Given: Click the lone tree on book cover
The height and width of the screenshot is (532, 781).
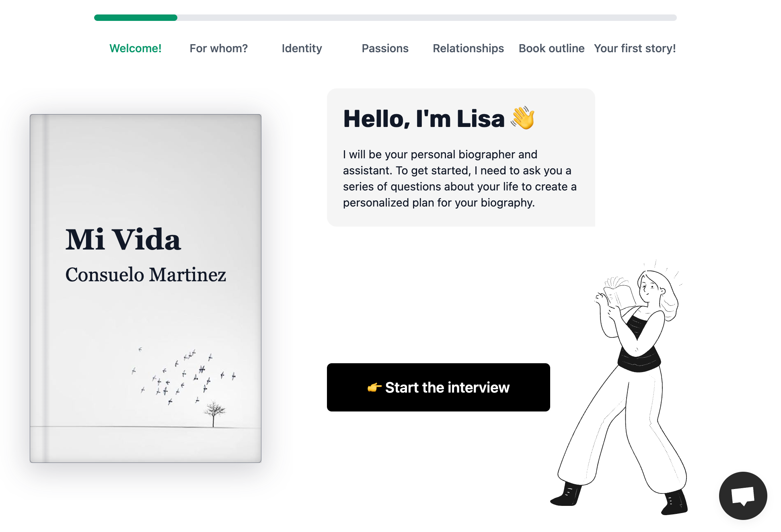Looking at the screenshot, I should point(214,413).
